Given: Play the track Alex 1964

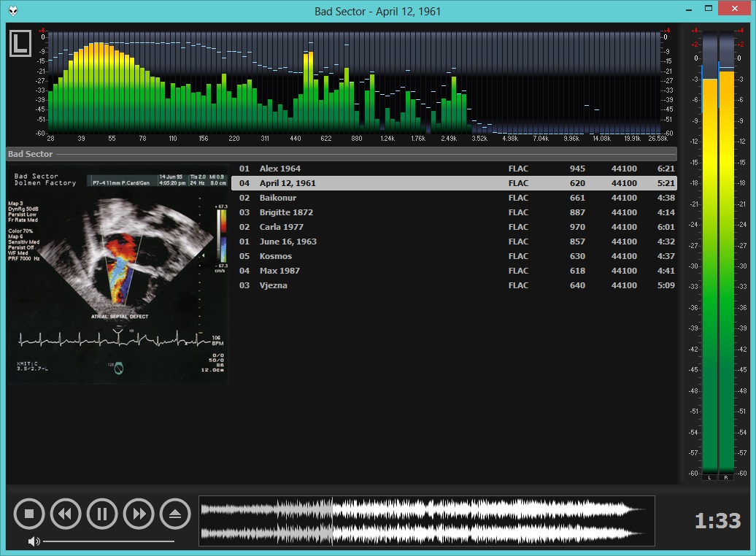Looking at the screenshot, I should coord(280,169).
